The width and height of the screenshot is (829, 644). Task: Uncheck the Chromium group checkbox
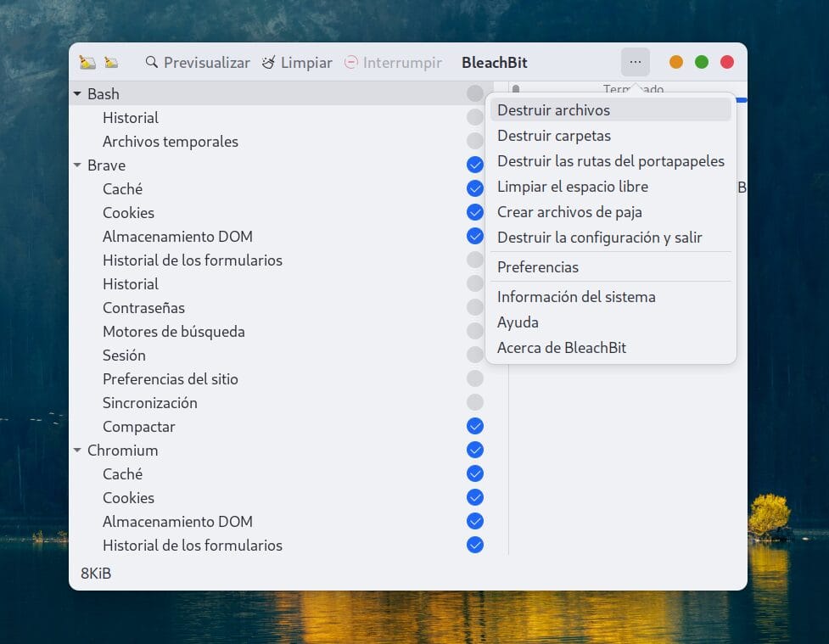tap(475, 450)
